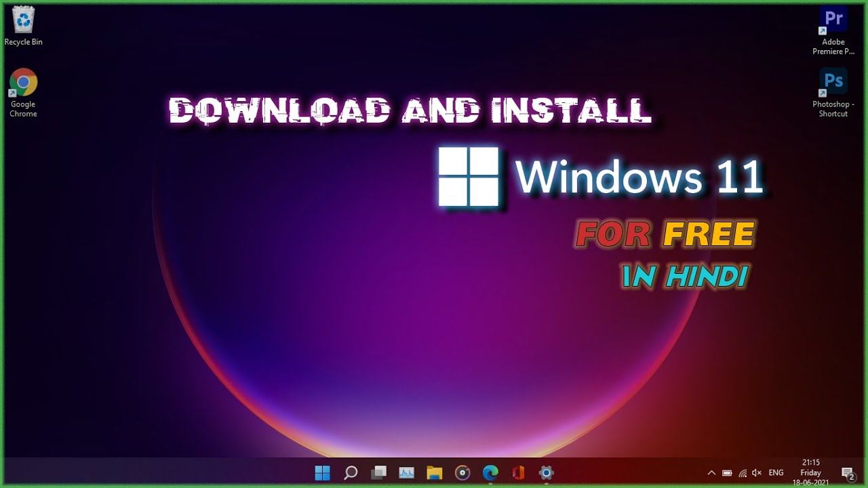
Task: Open the Widgets taskbar icon
Action: (x=406, y=472)
